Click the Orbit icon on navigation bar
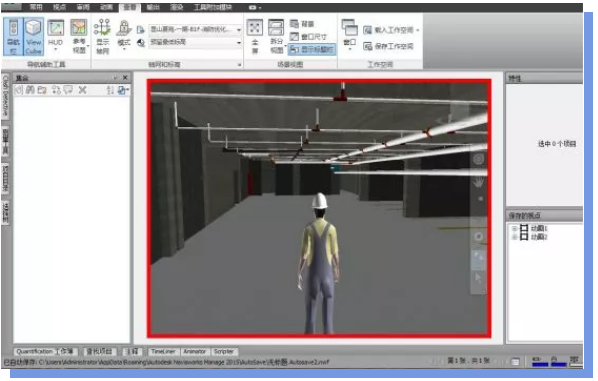This screenshot has width=598, height=381. coord(478,236)
